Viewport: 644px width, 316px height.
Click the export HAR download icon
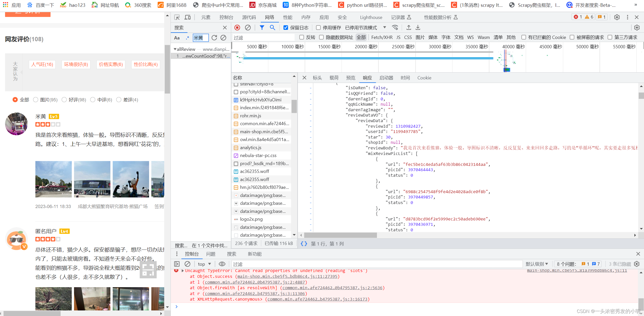pos(418,28)
